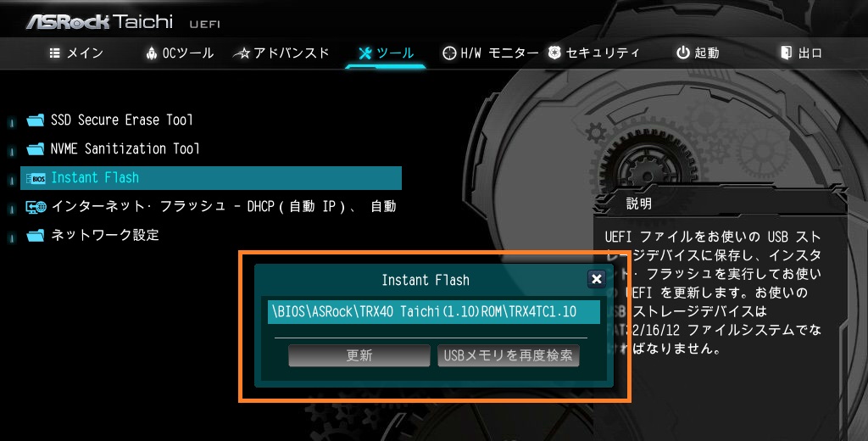Close the Instant Flash dialog
Viewport: 868px width, 441px height.
tap(597, 279)
